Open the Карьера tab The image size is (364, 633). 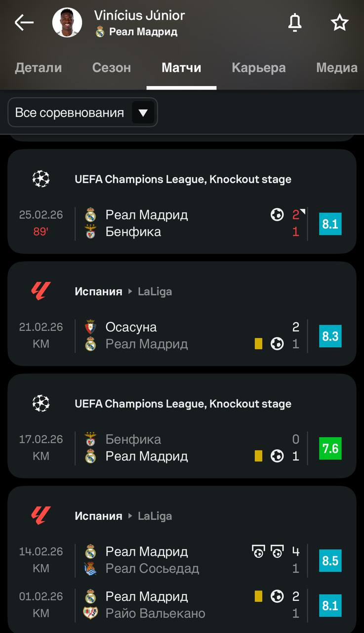259,68
